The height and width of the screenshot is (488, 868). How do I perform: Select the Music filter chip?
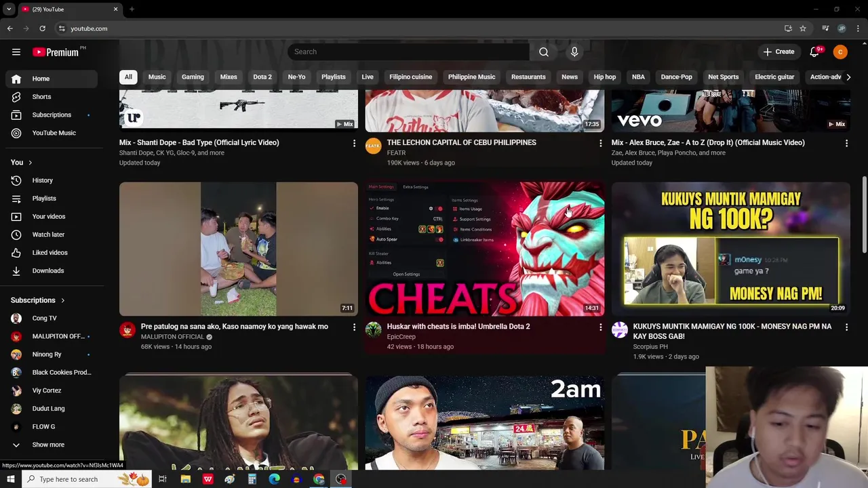point(157,77)
